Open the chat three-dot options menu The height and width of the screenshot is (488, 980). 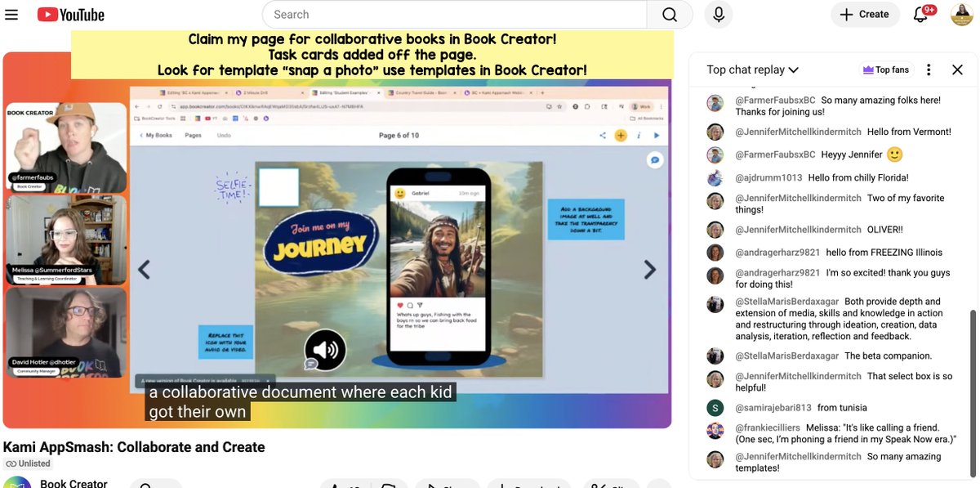click(929, 69)
